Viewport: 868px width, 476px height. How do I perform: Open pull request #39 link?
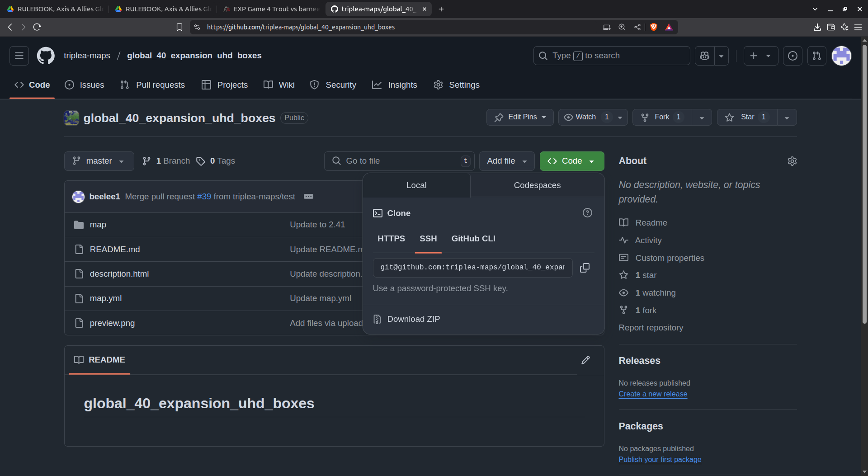click(x=204, y=197)
